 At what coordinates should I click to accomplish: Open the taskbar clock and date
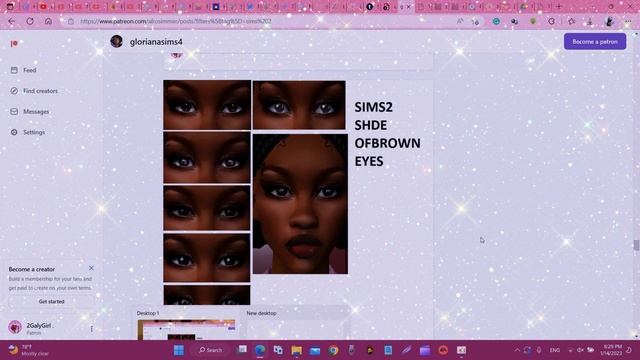tap(611, 350)
